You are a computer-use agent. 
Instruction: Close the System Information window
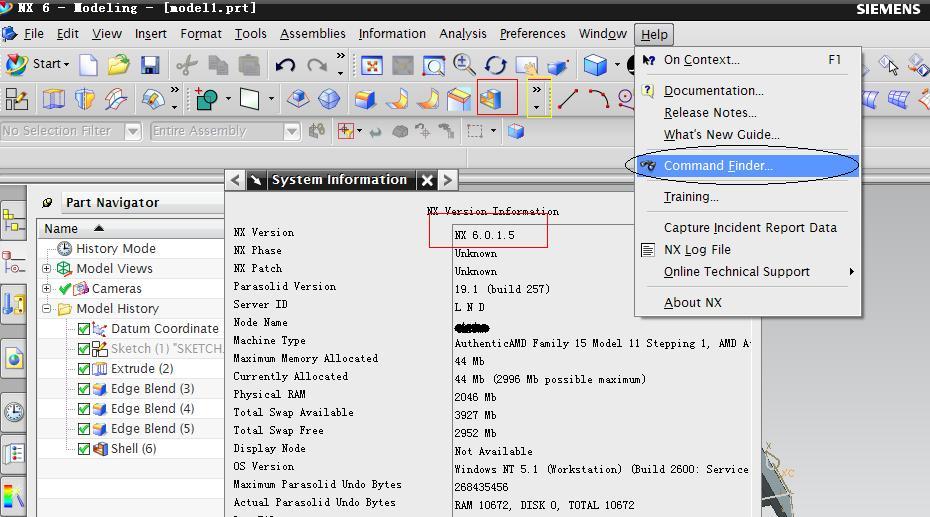427,180
